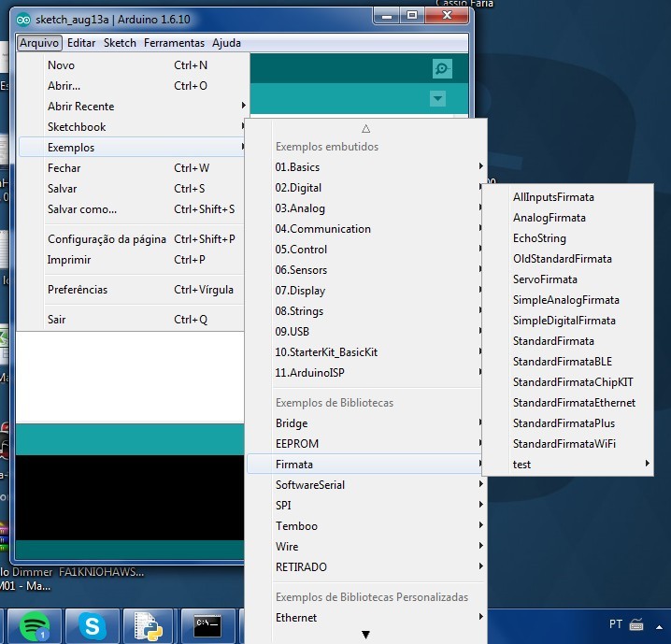Open the AllInputsFirmata example
This screenshot has width=671, height=644.
pyautogui.click(x=568, y=197)
